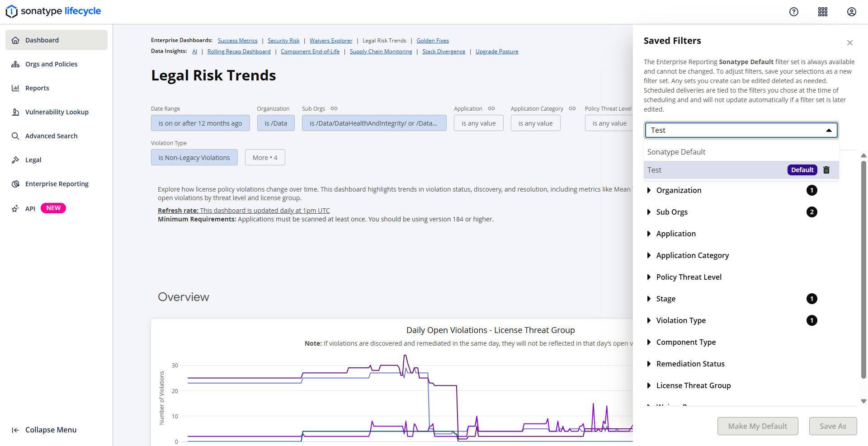Open the Component End-of-Life link
The width and height of the screenshot is (868, 446).
coord(310,52)
